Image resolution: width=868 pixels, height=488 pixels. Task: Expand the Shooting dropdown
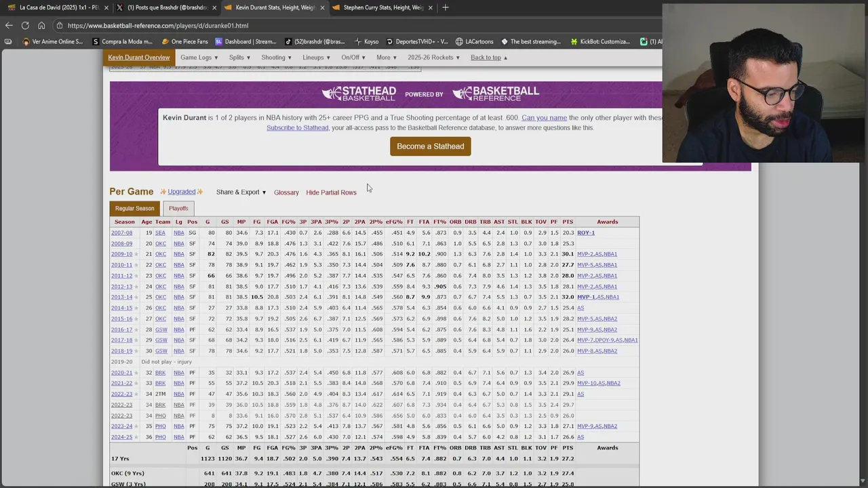276,58
